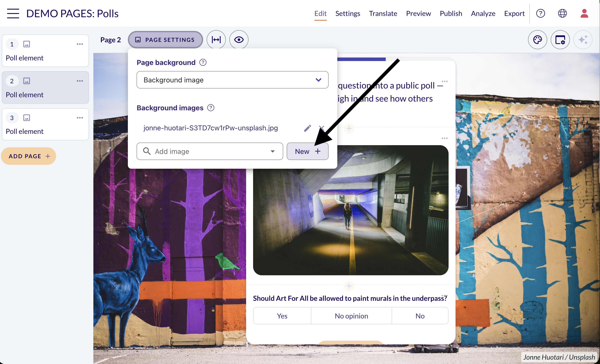Open the hamburger main menu
600x364 pixels.
tap(13, 13)
